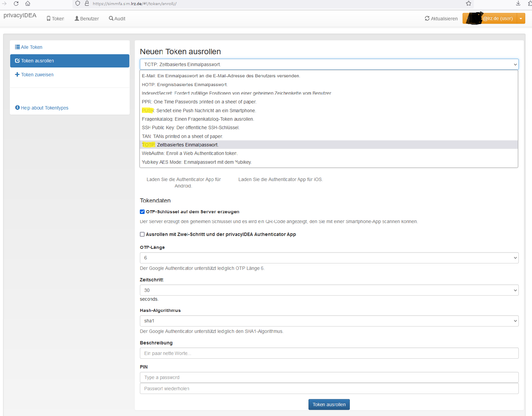The height and width of the screenshot is (416, 532).
Task: Enable Ausrollen mit Zwei-Schritt checkbox
Action: pyautogui.click(x=142, y=234)
